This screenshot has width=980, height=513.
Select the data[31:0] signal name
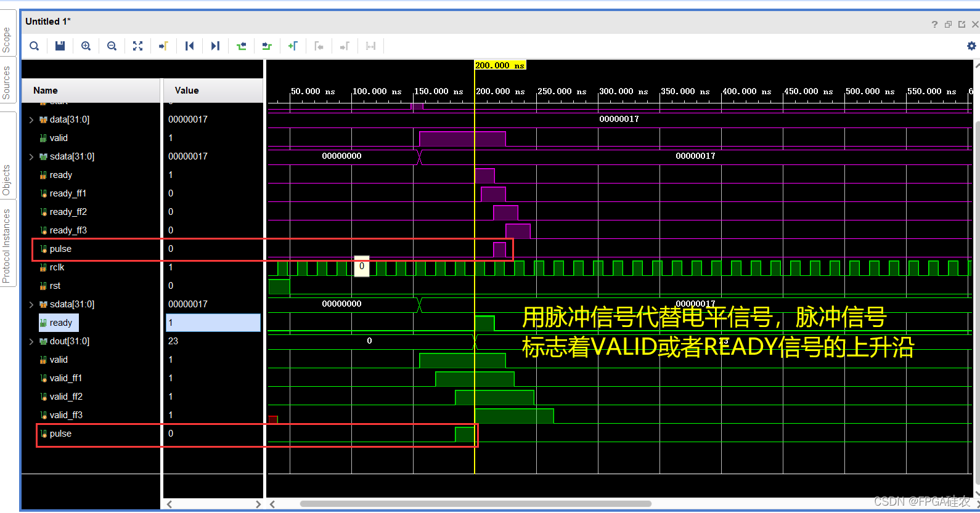(x=69, y=119)
